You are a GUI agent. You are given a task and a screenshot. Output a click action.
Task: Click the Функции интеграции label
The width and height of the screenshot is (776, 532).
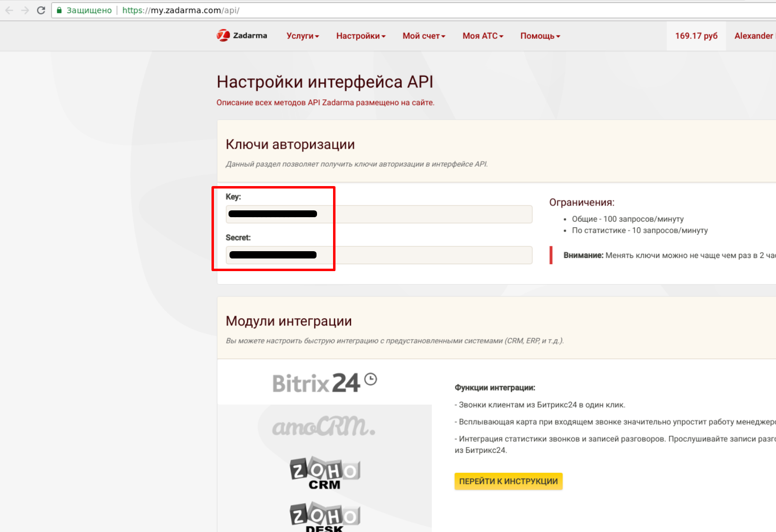coord(495,388)
